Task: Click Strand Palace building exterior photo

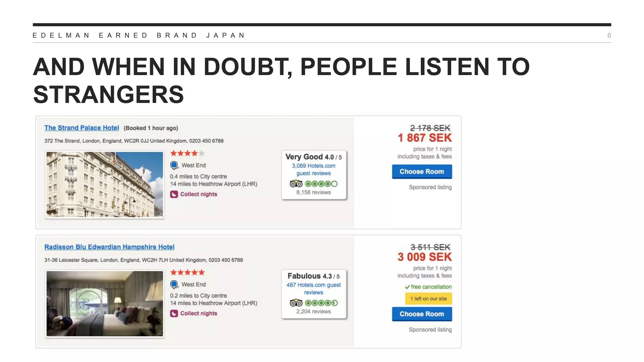Action: coord(105,184)
